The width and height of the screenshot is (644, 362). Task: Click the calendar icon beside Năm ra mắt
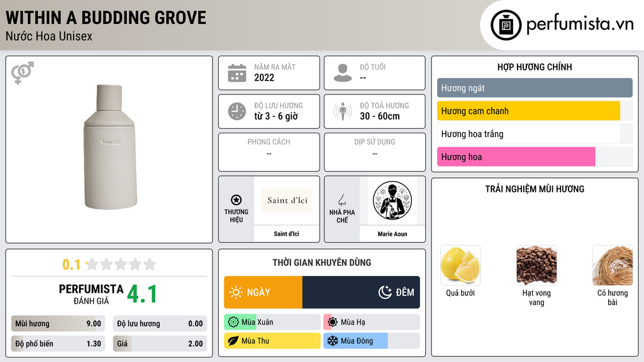[x=237, y=73]
